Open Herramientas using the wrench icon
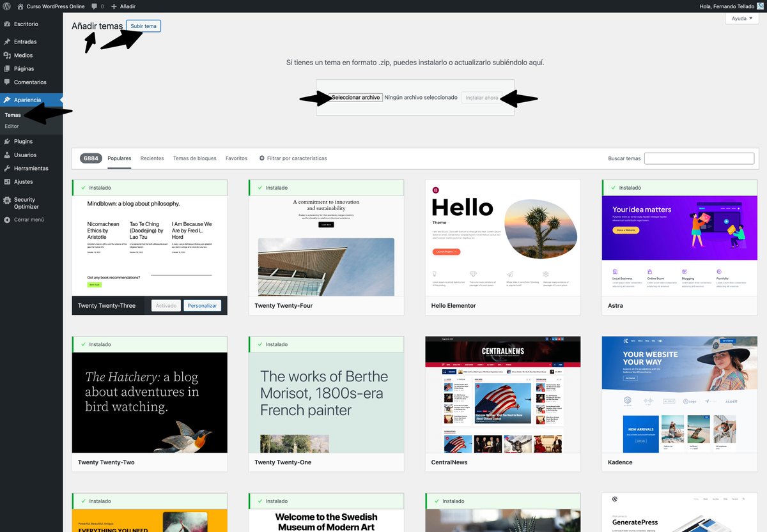The height and width of the screenshot is (532, 767). click(8, 168)
